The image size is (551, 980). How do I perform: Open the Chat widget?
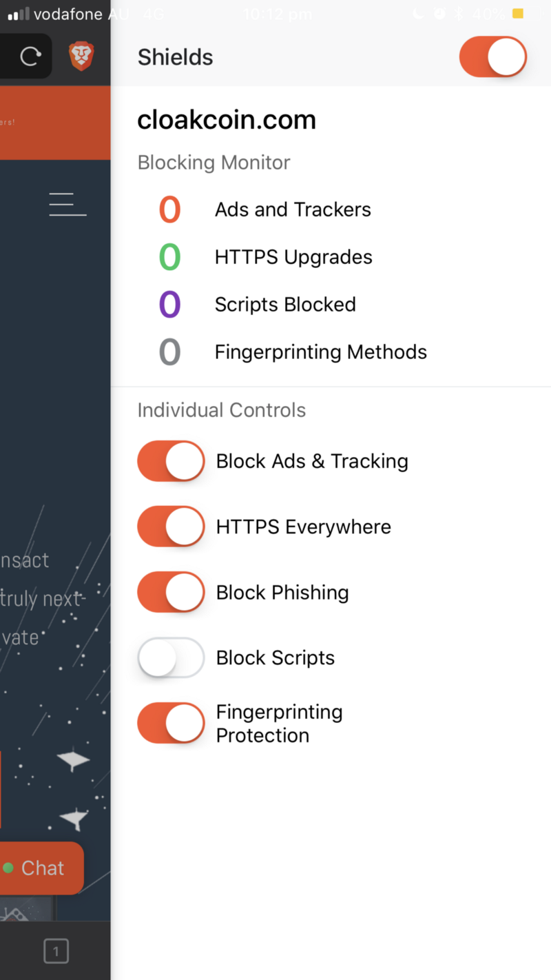(41, 868)
